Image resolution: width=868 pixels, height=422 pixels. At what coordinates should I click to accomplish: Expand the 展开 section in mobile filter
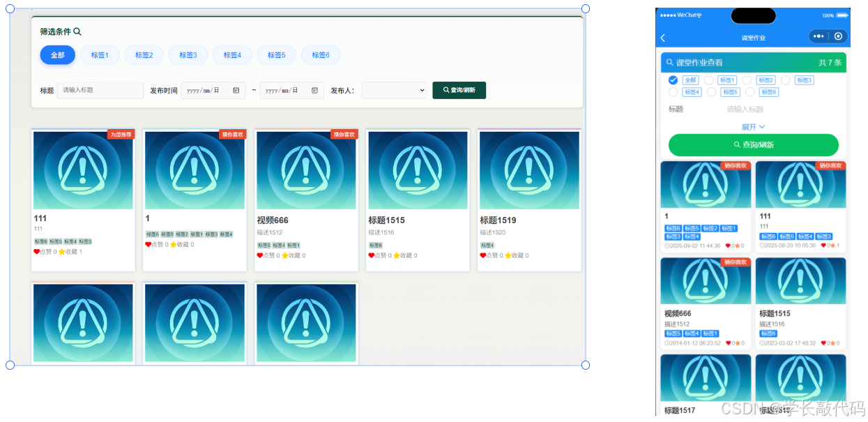[x=752, y=127]
